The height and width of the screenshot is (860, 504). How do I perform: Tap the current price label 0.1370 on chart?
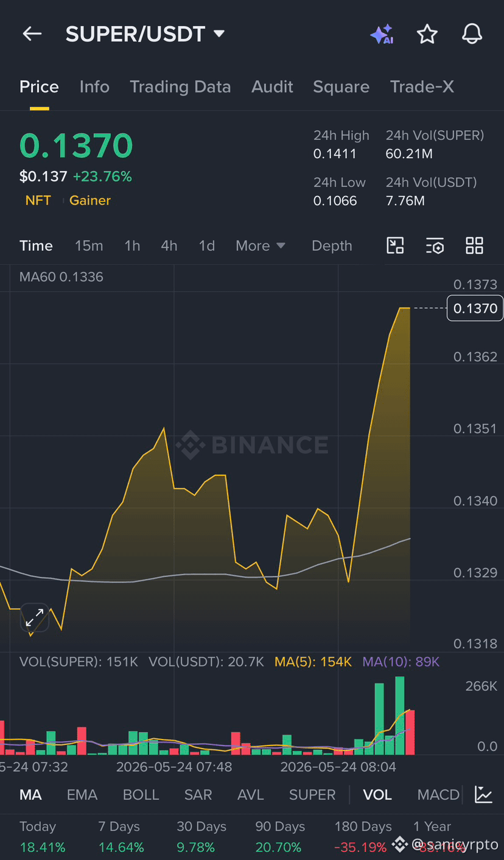475,309
